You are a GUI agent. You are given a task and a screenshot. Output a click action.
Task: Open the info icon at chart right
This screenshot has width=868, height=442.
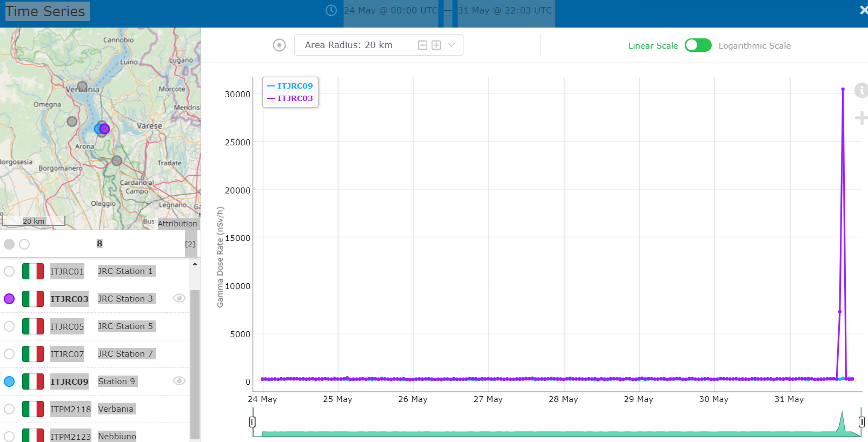pyautogui.click(x=860, y=90)
